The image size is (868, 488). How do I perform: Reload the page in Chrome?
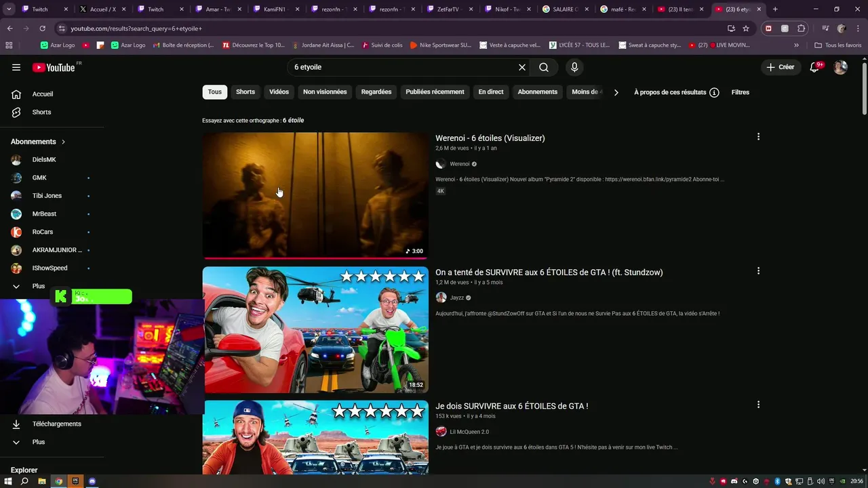click(x=42, y=28)
